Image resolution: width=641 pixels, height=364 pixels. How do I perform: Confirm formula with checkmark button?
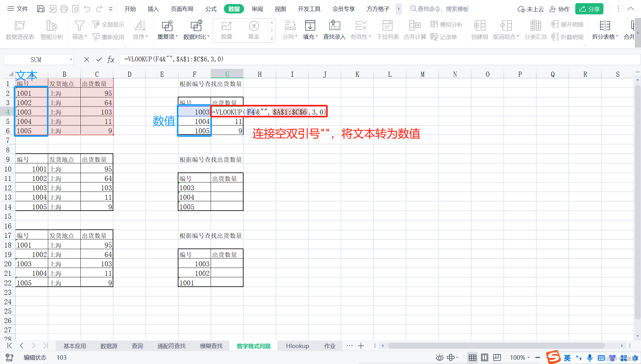99,59
